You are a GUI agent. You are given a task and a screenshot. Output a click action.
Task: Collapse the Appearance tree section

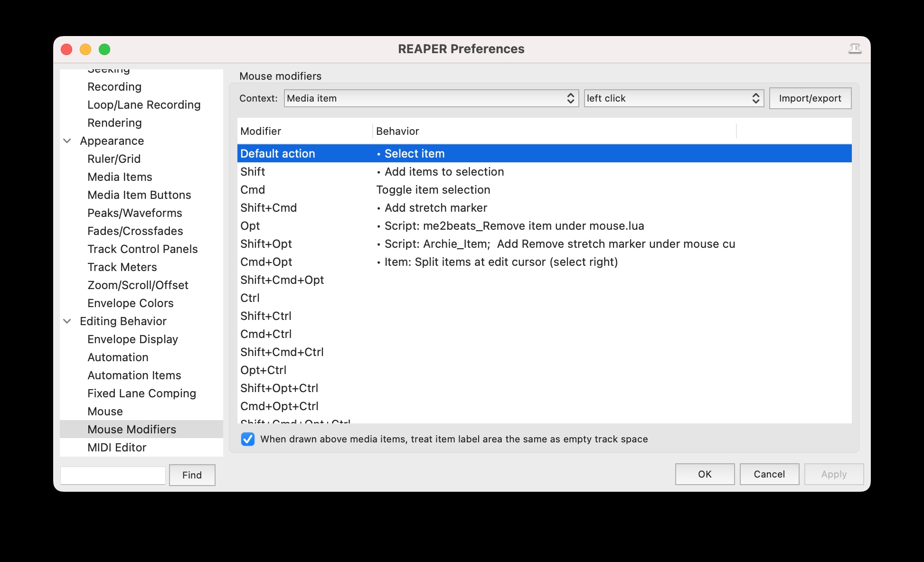(67, 141)
